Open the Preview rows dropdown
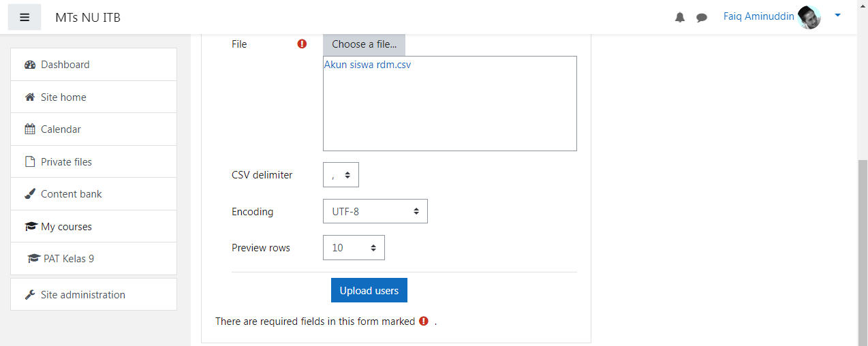 point(354,248)
